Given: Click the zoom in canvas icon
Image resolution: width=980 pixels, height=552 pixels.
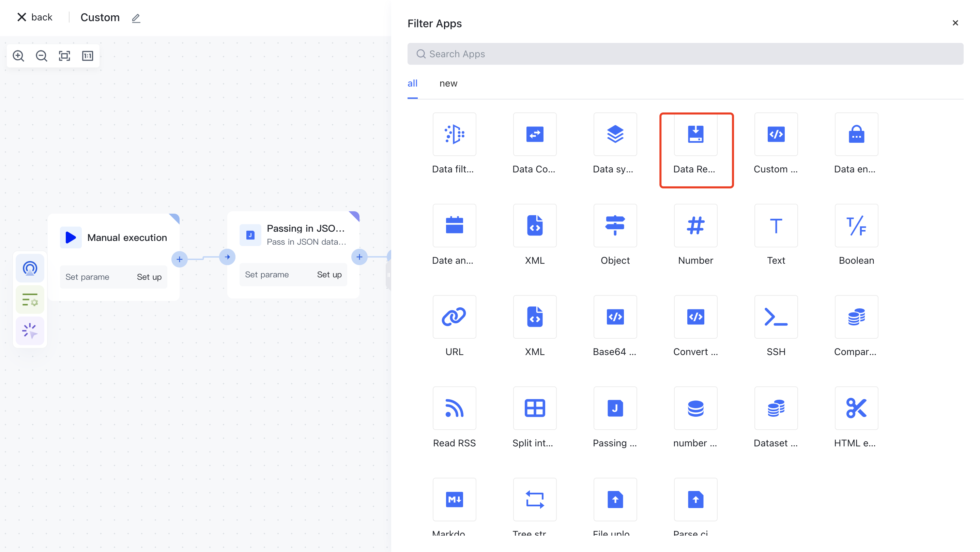Looking at the screenshot, I should 18,56.
